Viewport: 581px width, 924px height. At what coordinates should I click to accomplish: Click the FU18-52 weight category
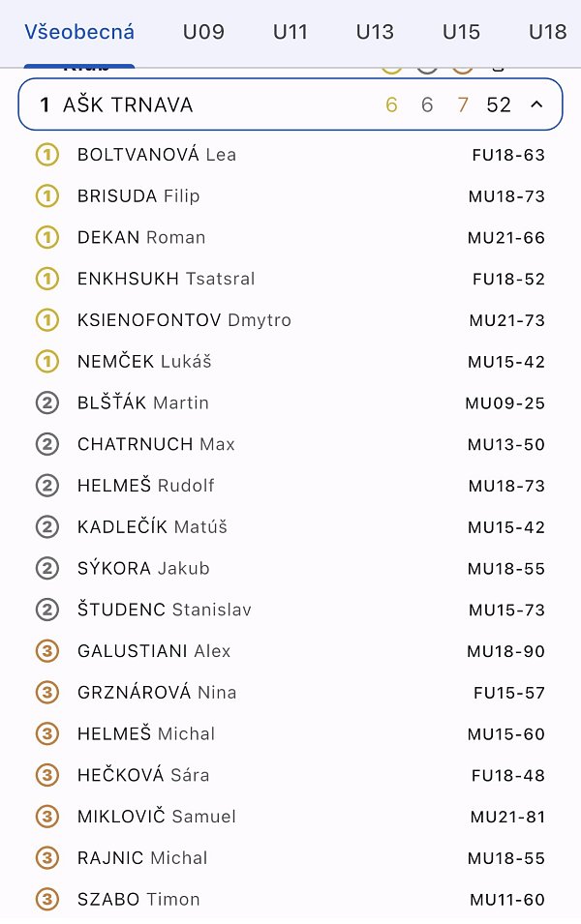[508, 280]
